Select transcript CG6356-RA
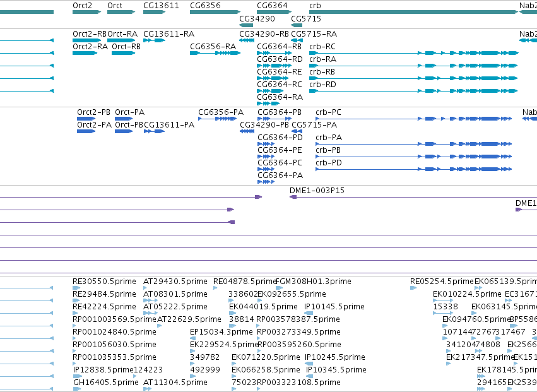 [213, 47]
